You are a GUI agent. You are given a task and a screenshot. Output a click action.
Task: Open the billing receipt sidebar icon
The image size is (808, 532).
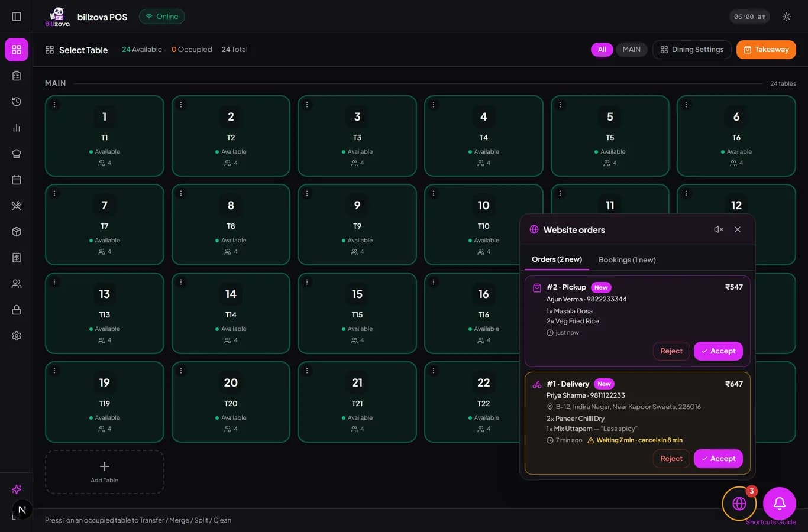tap(17, 258)
